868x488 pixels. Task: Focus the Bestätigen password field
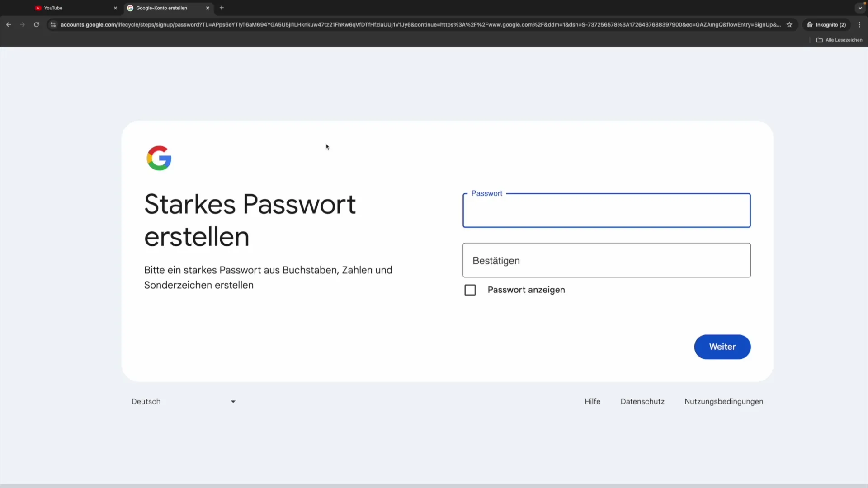[606, 261]
